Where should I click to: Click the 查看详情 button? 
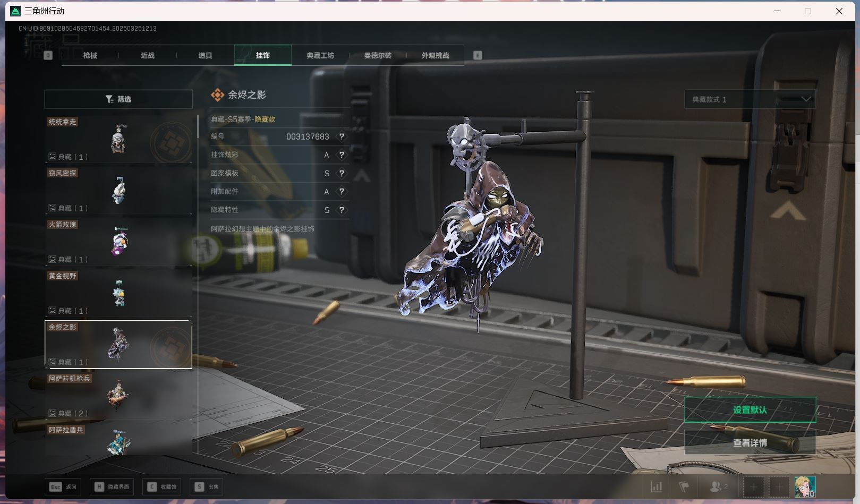(x=750, y=442)
